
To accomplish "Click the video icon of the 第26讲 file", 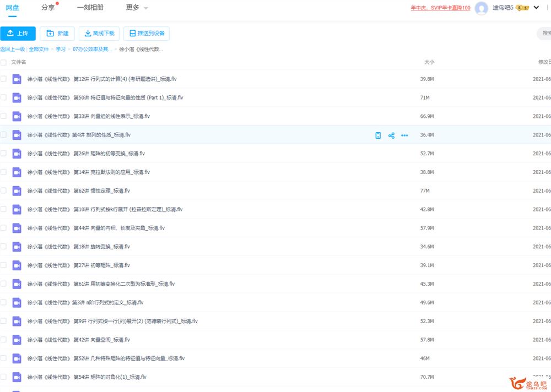I will (17, 154).
